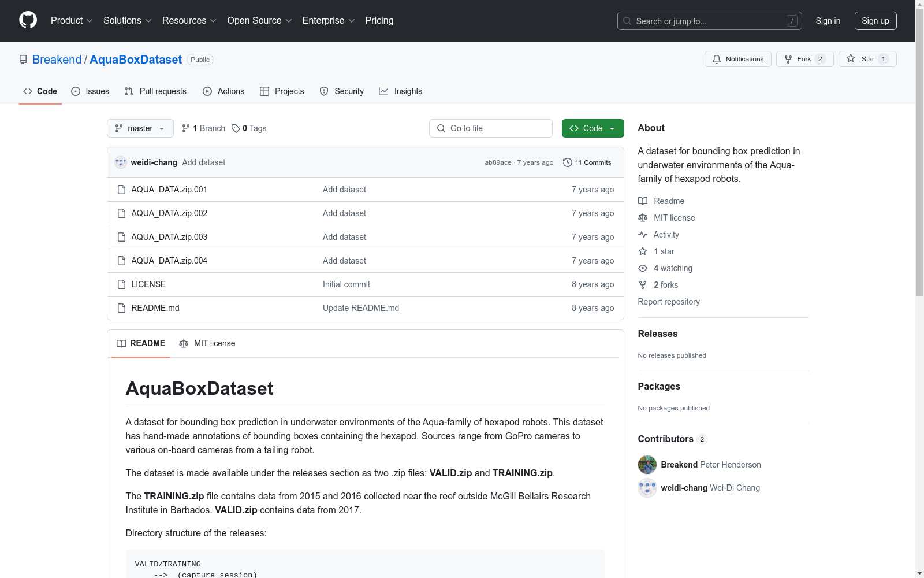Click the Sign in link
The height and width of the screenshot is (578, 924).
(828, 21)
